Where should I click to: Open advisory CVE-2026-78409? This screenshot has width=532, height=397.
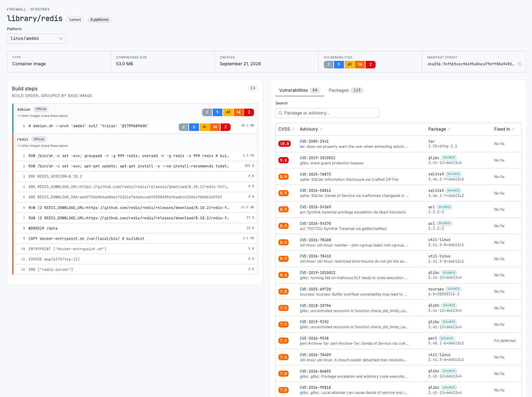(x=315, y=355)
